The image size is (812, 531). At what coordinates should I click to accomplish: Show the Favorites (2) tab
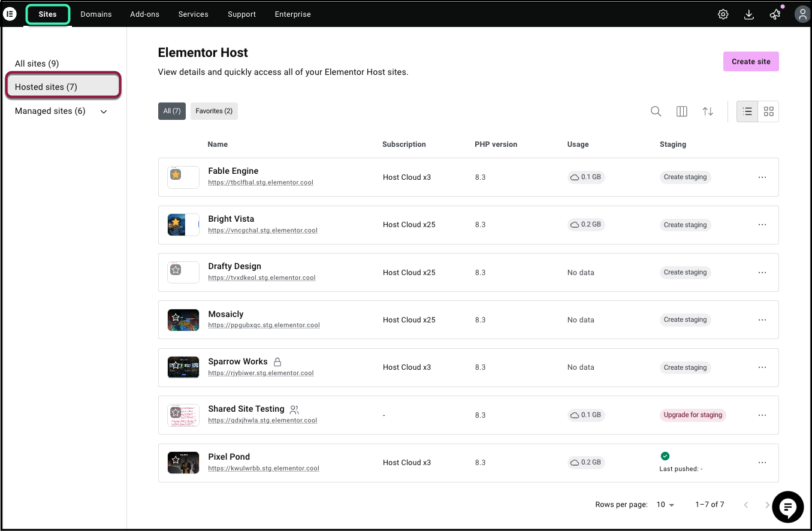214,111
